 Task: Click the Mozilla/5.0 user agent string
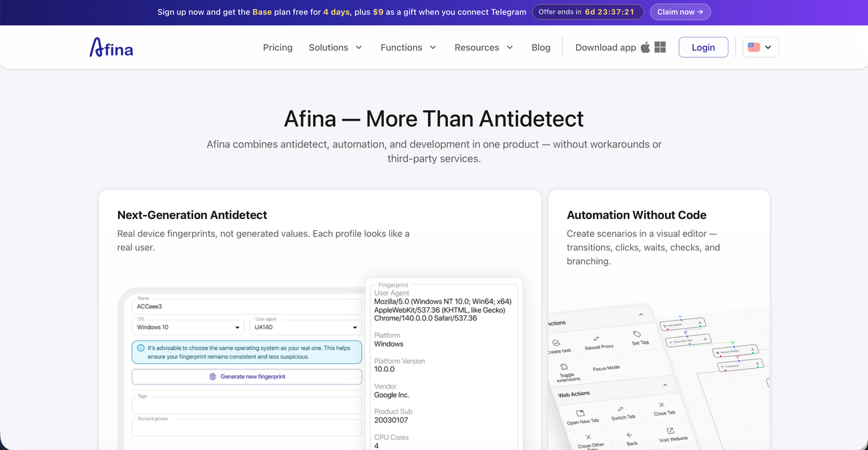point(443,310)
